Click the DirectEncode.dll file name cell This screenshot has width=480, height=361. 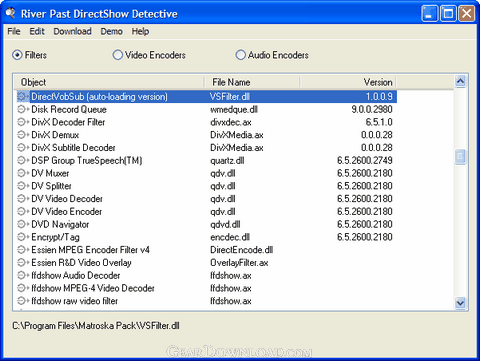coord(242,250)
